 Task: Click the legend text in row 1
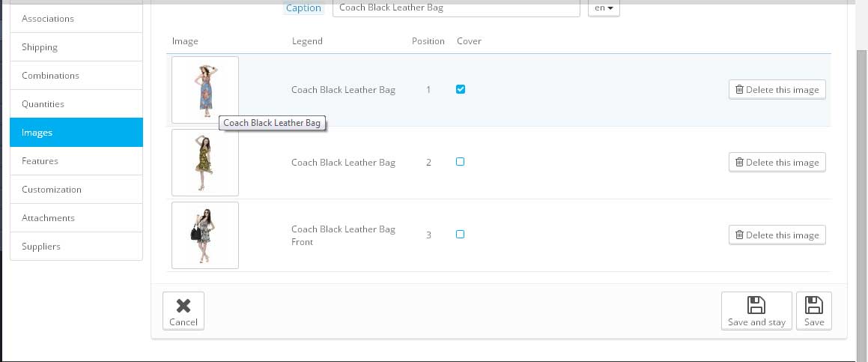343,90
